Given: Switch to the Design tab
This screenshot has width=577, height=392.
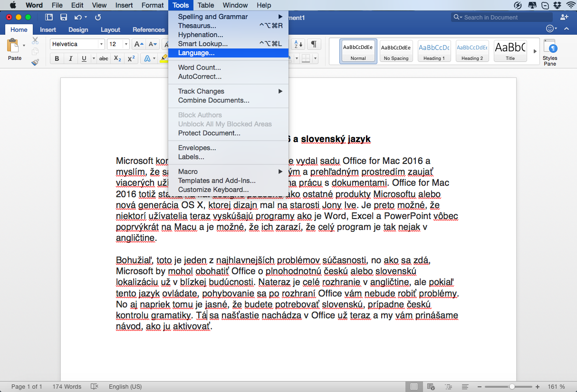Looking at the screenshot, I should click(x=78, y=29).
